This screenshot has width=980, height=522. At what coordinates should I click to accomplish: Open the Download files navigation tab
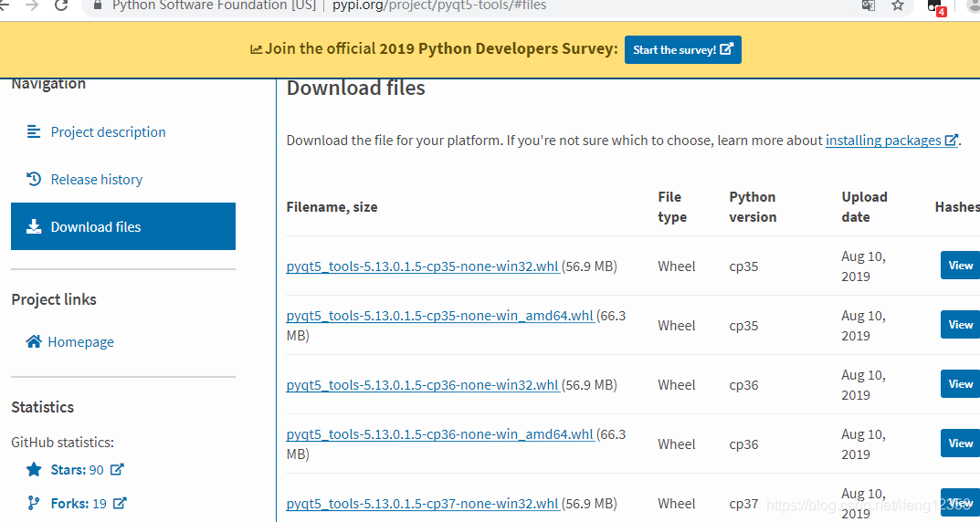click(x=123, y=226)
